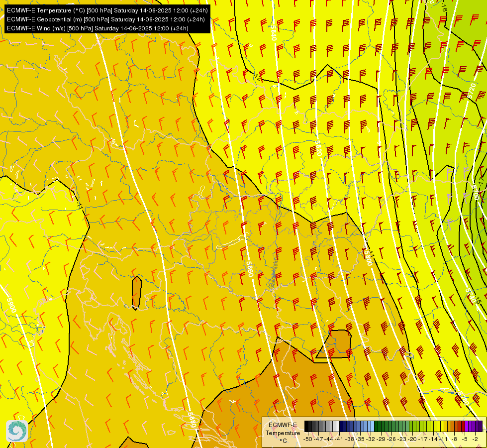Pick the light blue swatch just before the greens
This screenshot has width=487, height=448.
coord(373,426)
